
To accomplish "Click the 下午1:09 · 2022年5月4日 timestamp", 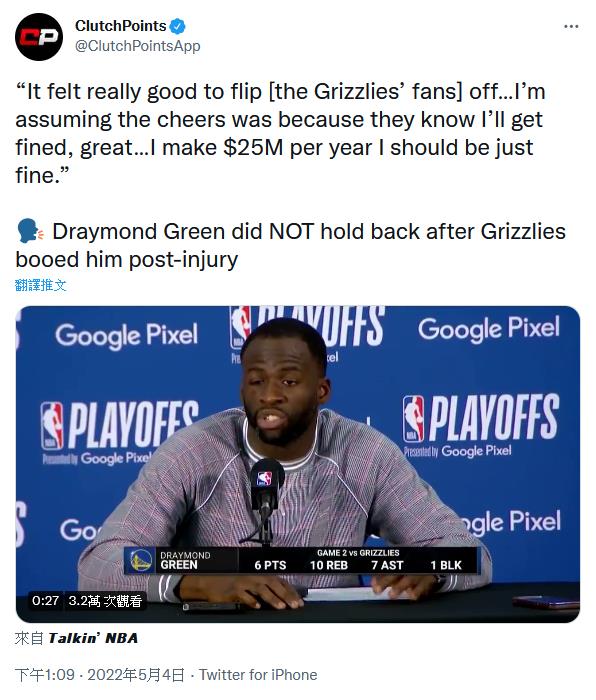I will 100,675.
